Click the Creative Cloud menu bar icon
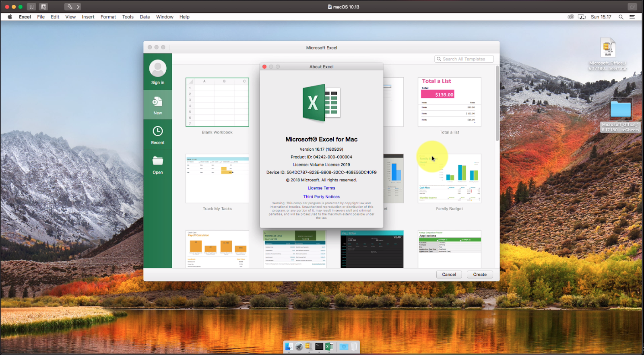644x355 pixels. (571, 17)
